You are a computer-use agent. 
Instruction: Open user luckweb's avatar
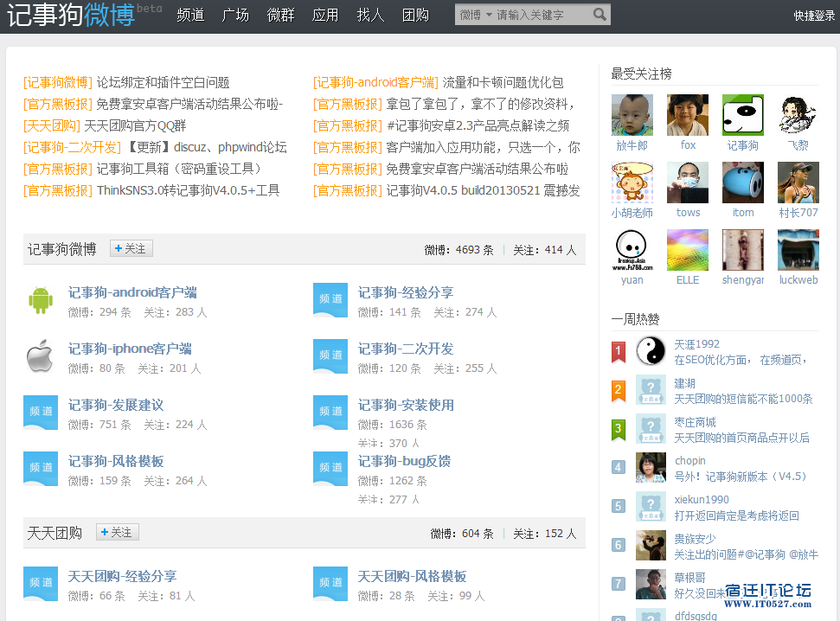(x=798, y=250)
